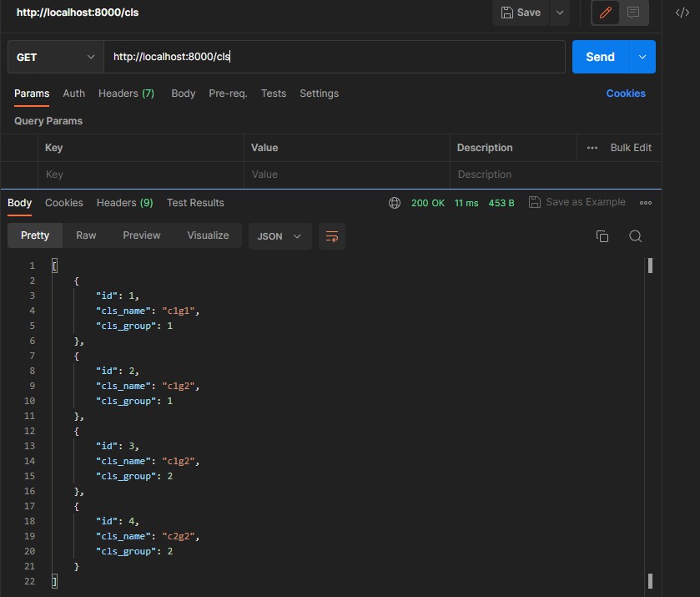700x597 pixels.
Task: Click the query param Key field
Action: pyautogui.click(x=141, y=175)
